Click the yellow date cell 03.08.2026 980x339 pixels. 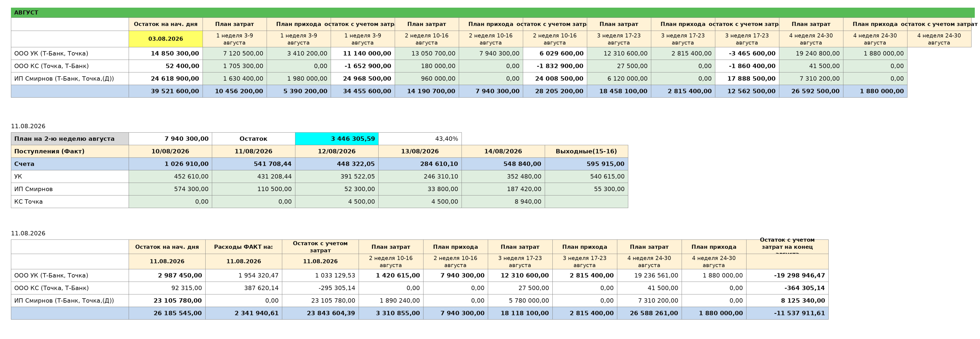coord(166,39)
